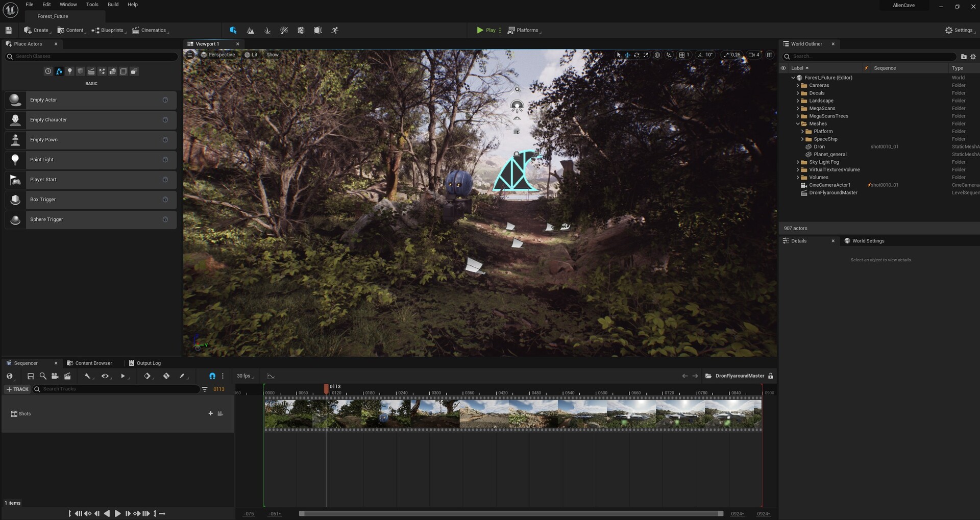Switch to the Content Browser tab
This screenshot has height=520, width=980.
coord(93,363)
